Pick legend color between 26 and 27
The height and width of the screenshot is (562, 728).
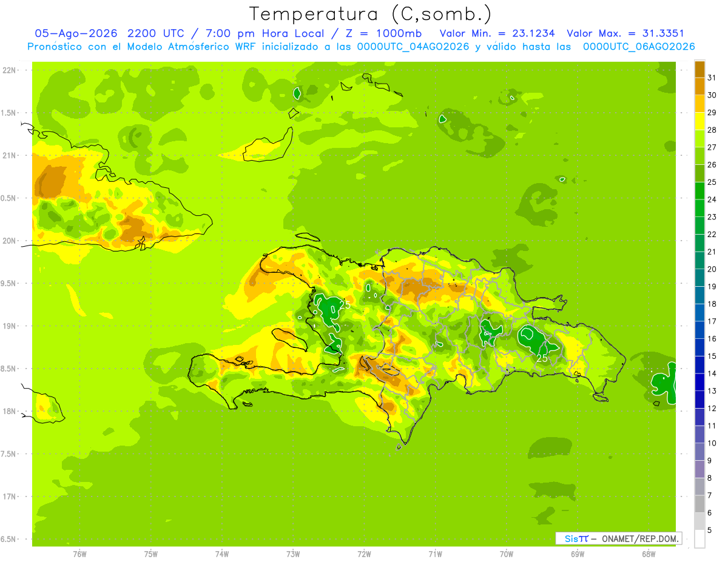click(699, 156)
